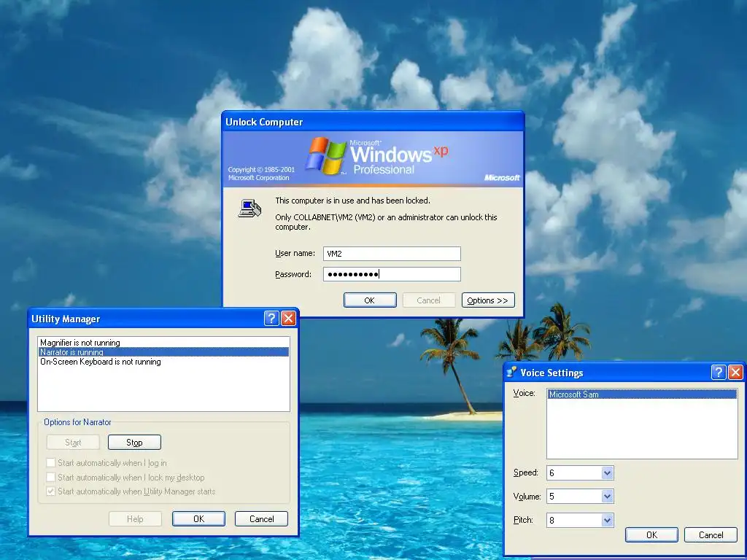Cancel the Utility Manager dialog

[x=262, y=518]
